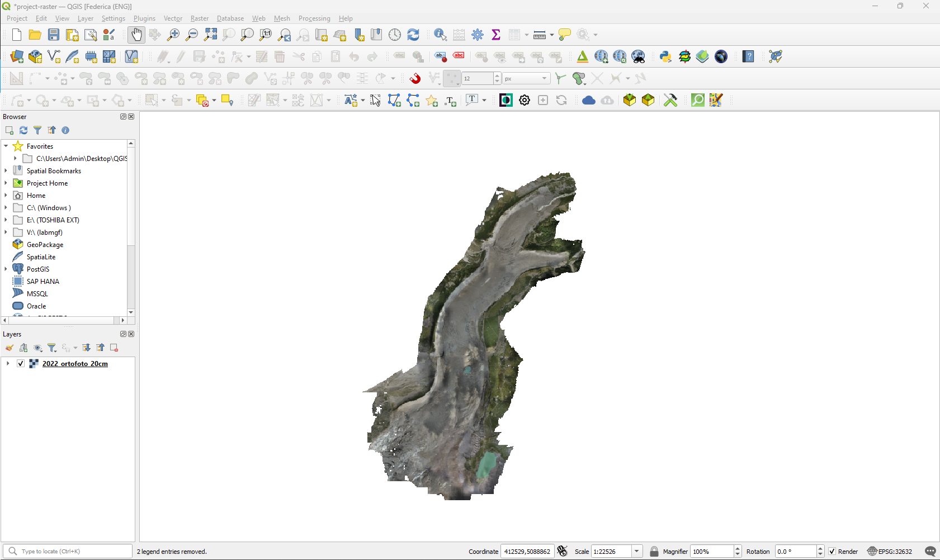Select V:\ (labmgf) drive in Browser
Image resolution: width=940 pixels, height=560 pixels.
[x=44, y=232]
